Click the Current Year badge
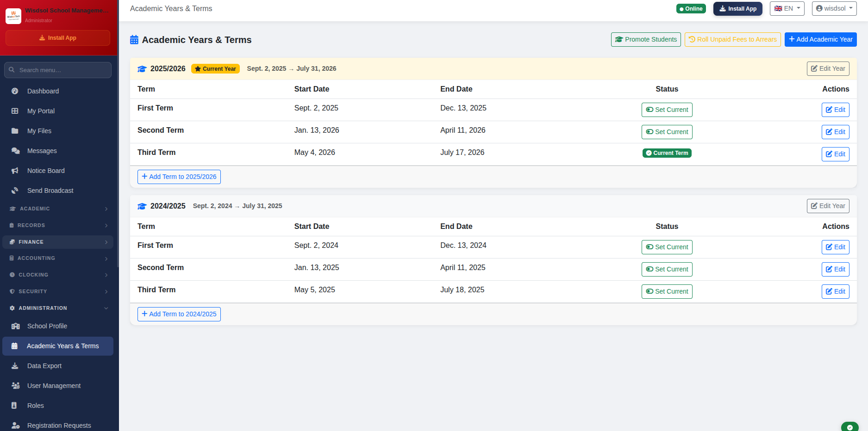 click(215, 69)
